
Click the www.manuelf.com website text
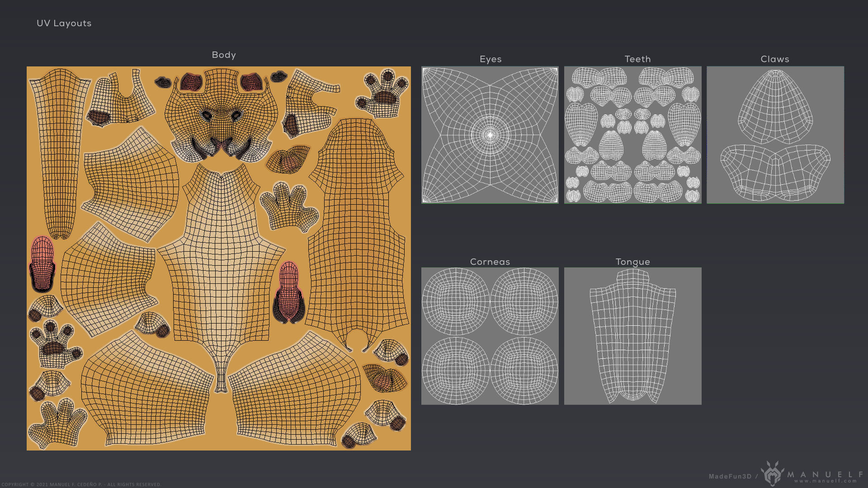click(x=826, y=481)
